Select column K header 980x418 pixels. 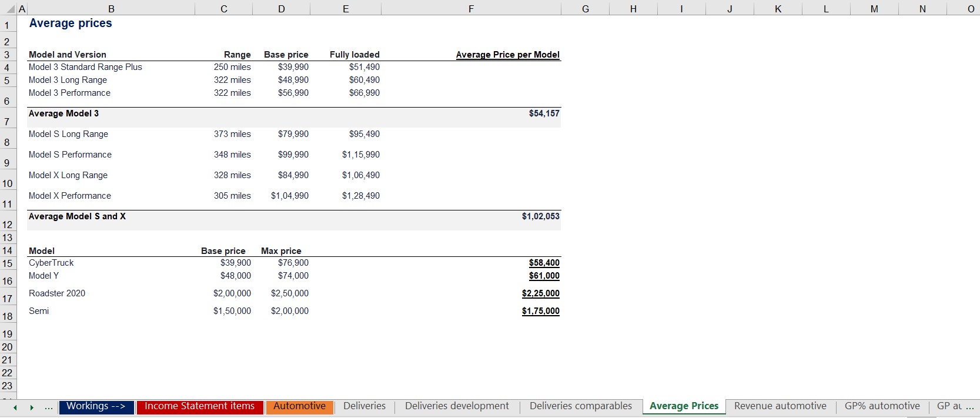click(x=778, y=9)
